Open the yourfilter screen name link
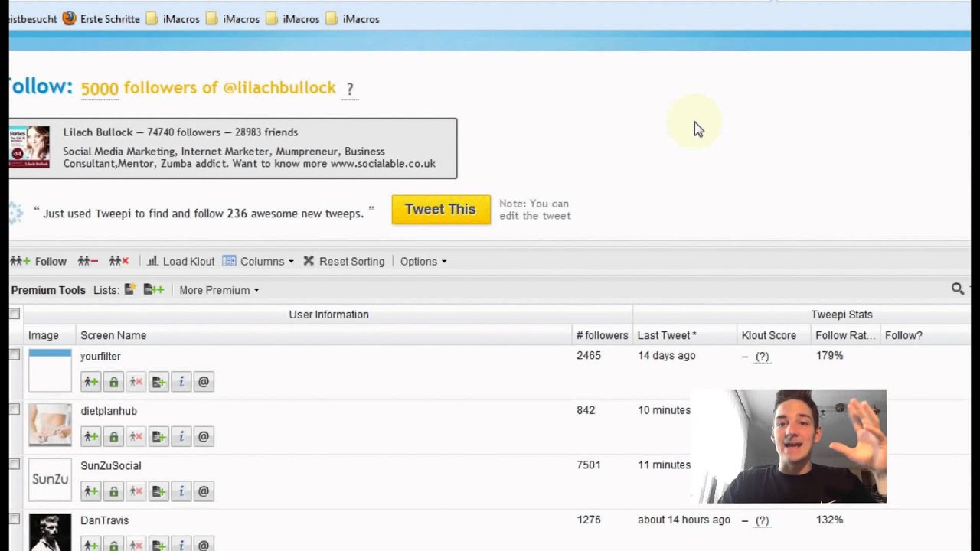 100,356
